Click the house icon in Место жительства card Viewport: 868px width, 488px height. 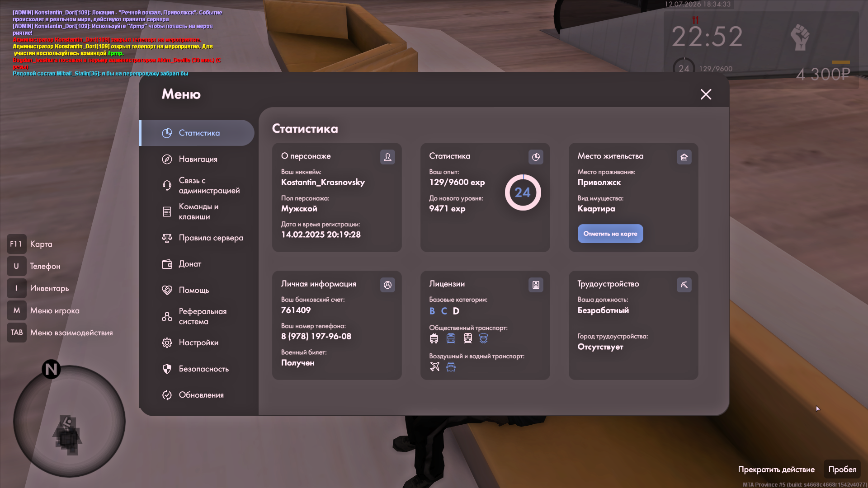point(684,157)
